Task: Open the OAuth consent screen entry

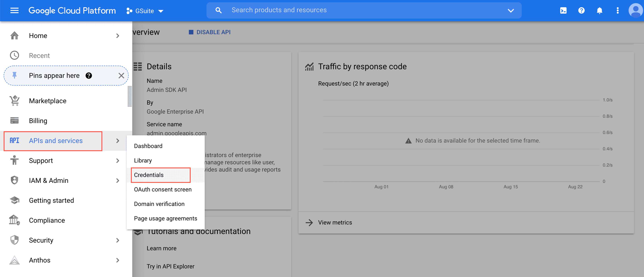Action: coord(163,189)
